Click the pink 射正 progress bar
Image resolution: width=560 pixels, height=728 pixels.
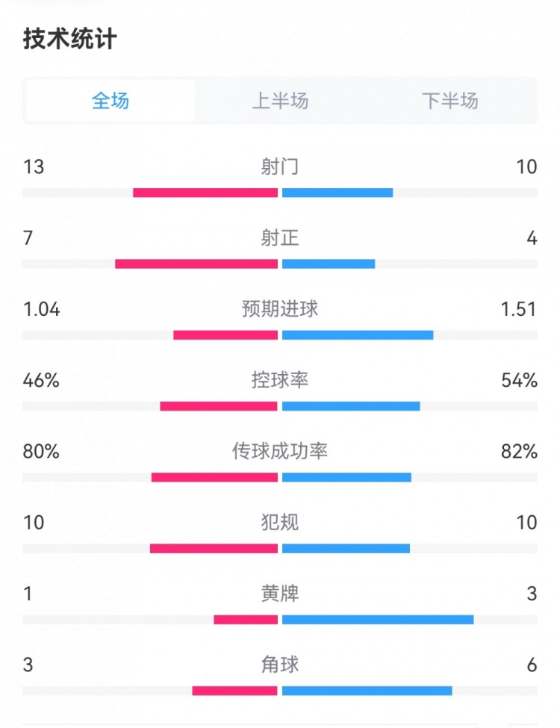(196, 264)
